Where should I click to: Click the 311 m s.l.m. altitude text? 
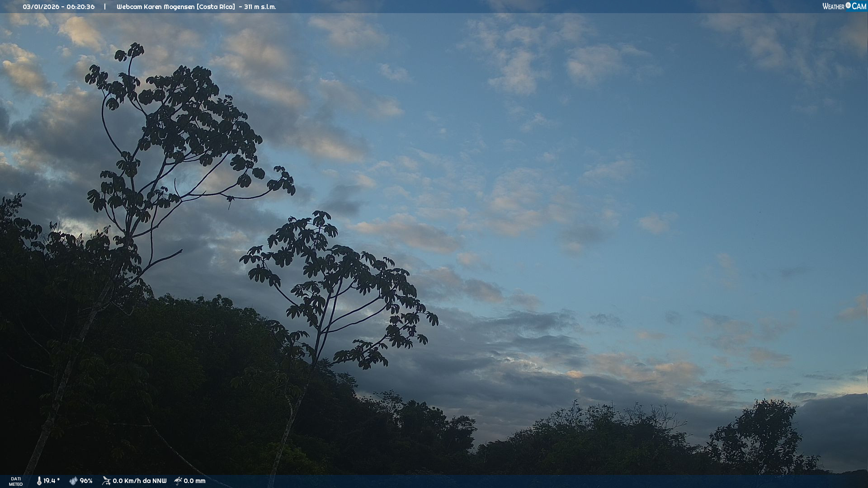click(x=260, y=7)
